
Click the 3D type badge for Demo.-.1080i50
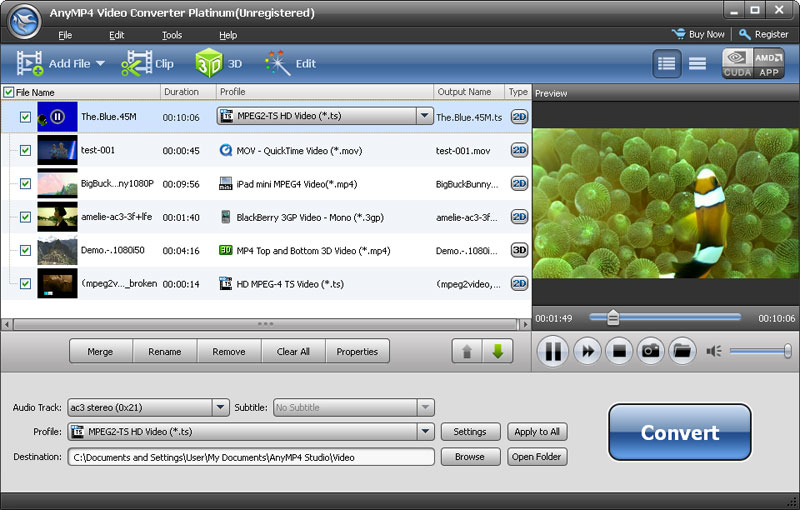[x=519, y=250]
